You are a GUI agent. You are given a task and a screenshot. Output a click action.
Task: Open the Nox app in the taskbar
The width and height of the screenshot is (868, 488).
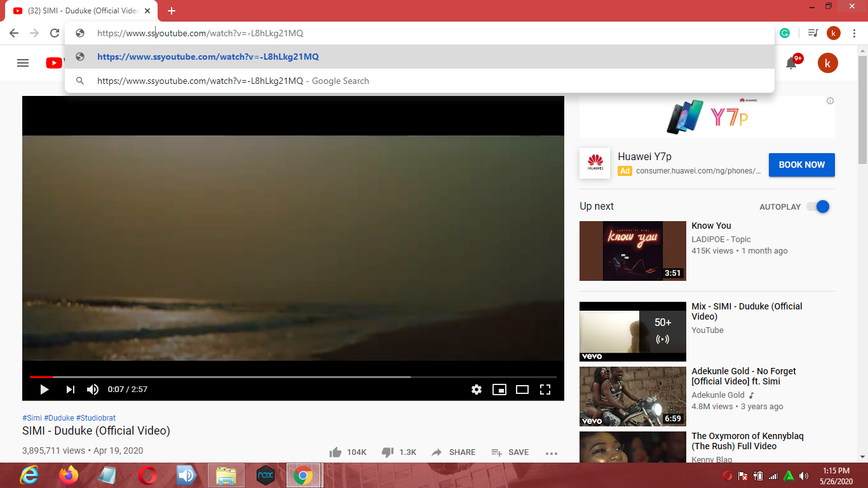[x=266, y=475]
